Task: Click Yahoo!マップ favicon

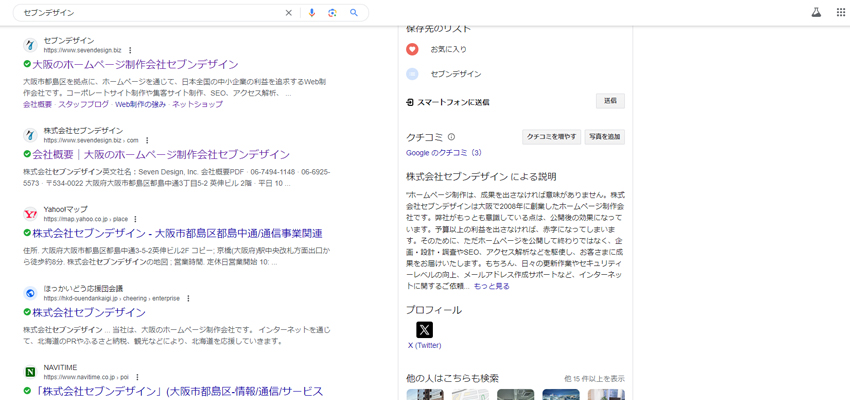Action: pos(30,214)
